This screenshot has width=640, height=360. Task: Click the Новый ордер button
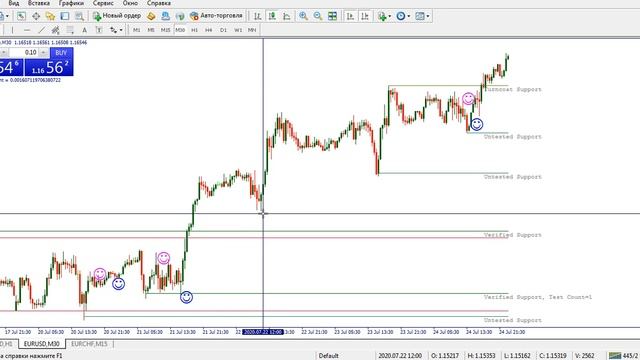[x=117, y=16]
